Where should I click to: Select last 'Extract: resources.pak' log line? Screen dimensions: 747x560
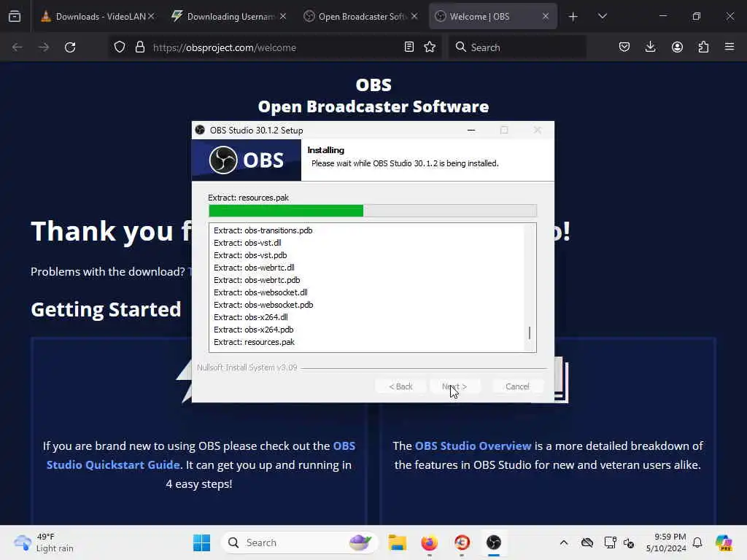tap(254, 342)
